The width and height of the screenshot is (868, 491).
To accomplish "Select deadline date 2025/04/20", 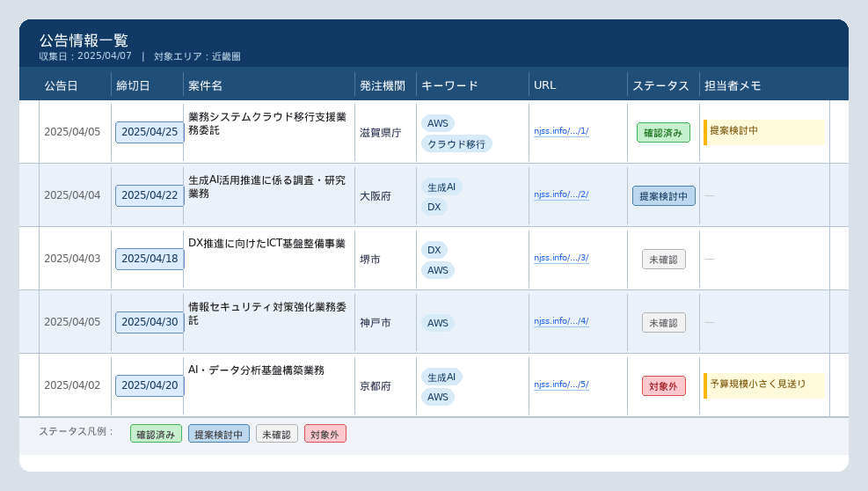I will click(150, 385).
